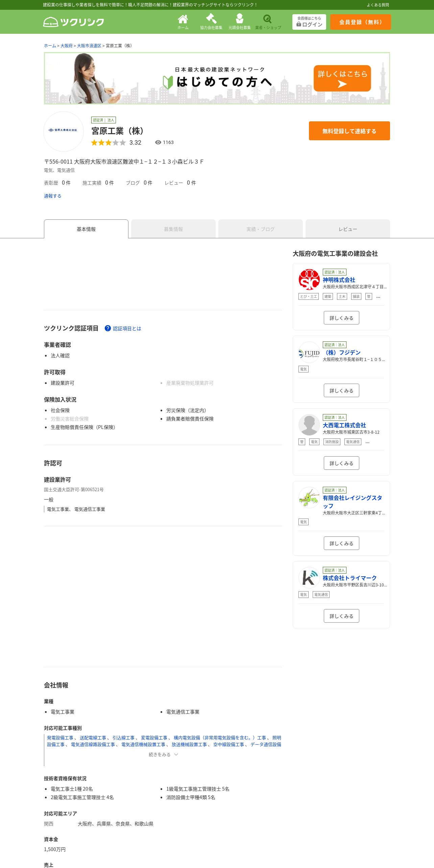
Task: Click the 認証済 | 法人 badge by 宮原工業
Action: click(x=104, y=120)
